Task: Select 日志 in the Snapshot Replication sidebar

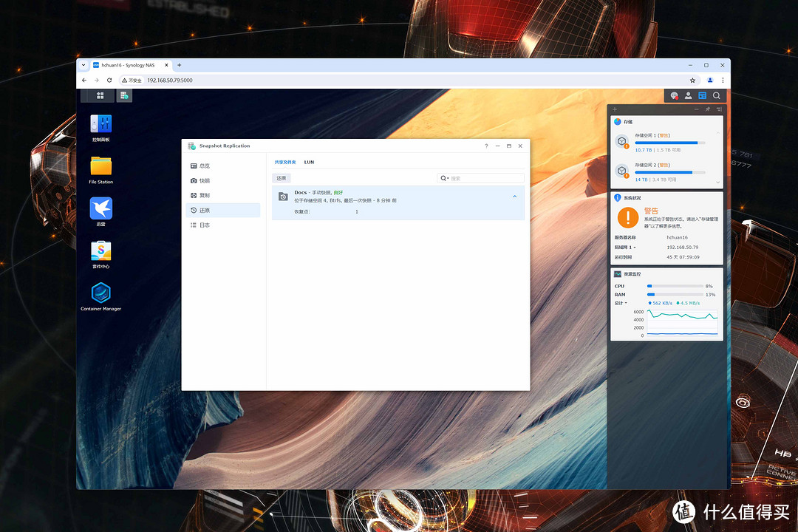Action: [x=205, y=225]
